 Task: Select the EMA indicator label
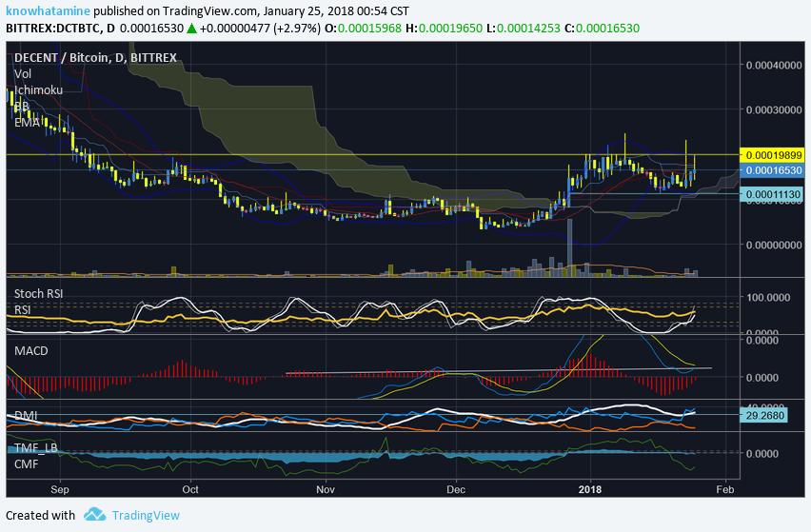pyautogui.click(x=27, y=123)
